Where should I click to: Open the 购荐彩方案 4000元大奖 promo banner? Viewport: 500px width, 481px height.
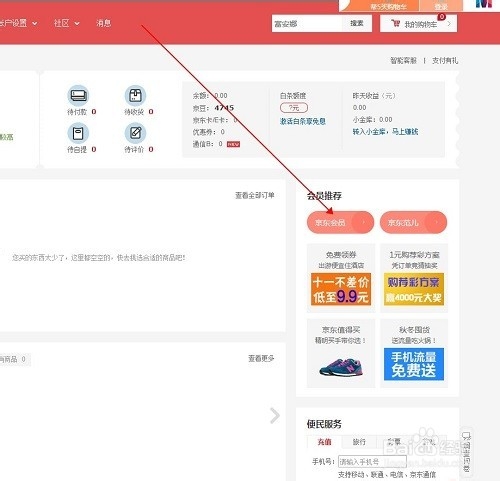tap(414, 289)
